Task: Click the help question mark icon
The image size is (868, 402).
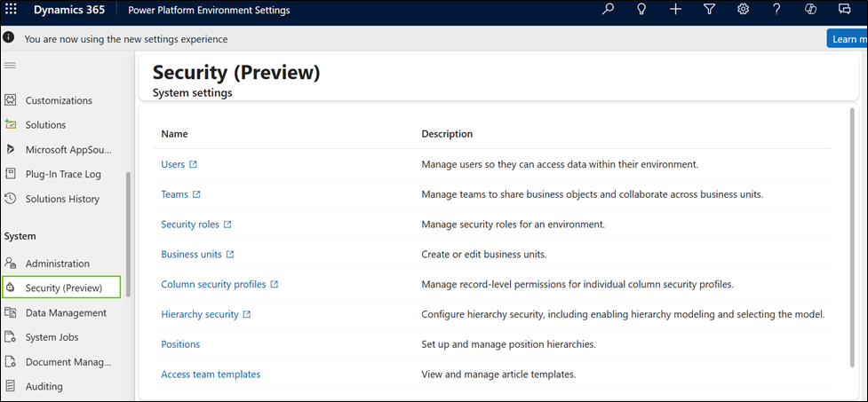Action: coord(776,10)
